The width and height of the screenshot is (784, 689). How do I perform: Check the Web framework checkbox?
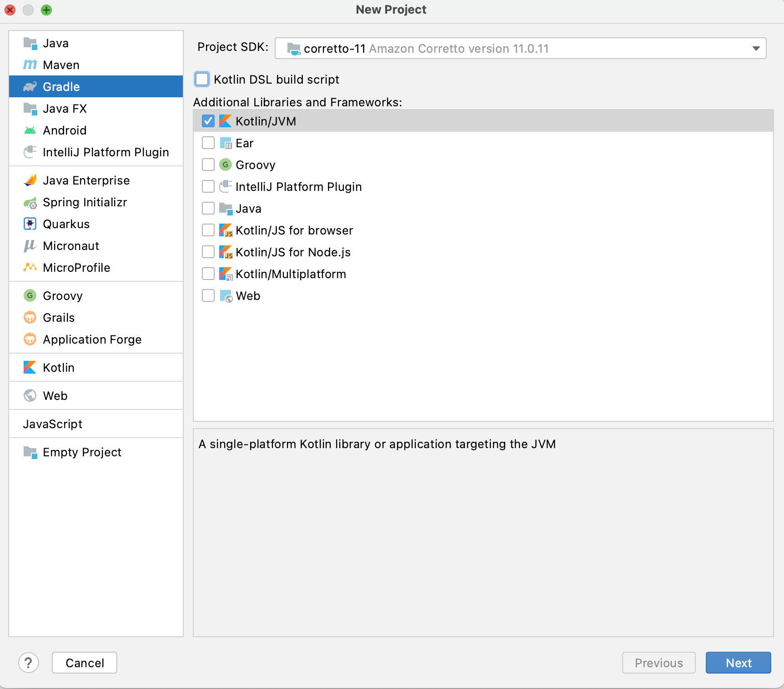pos(208,295)
